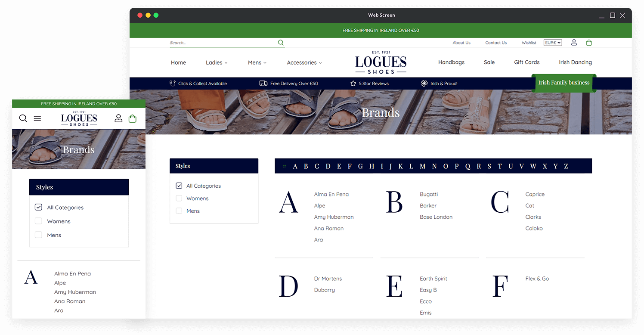Toggle Womens checkbox in mobile view
Viewport: 644px width, 335px height.
pos(38,221)
